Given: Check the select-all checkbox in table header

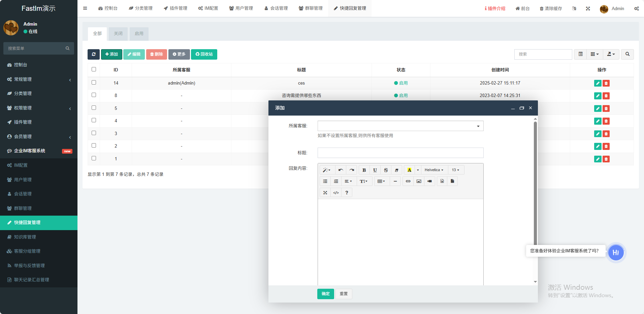Looking at the screenshot, I should 94,69.
